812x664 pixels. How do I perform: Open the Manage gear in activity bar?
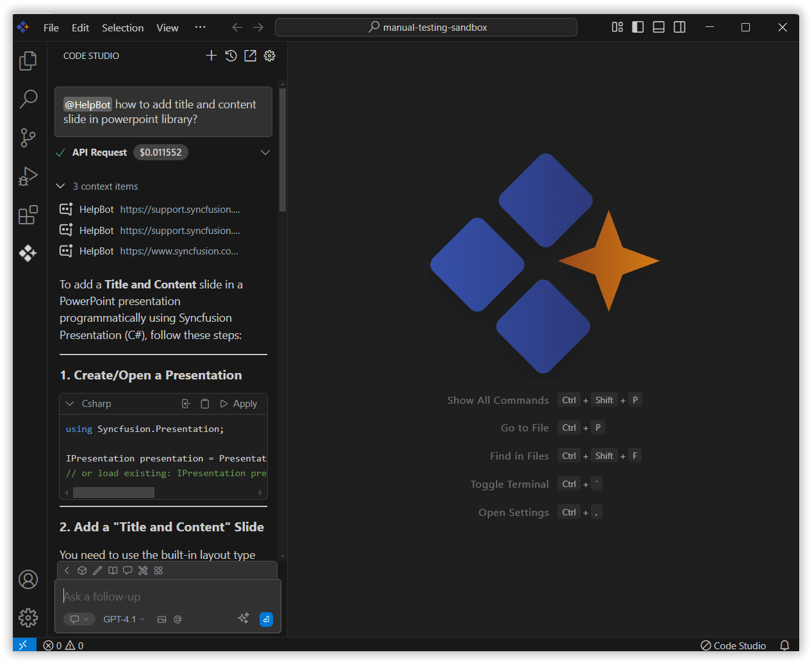coord(28,618)
